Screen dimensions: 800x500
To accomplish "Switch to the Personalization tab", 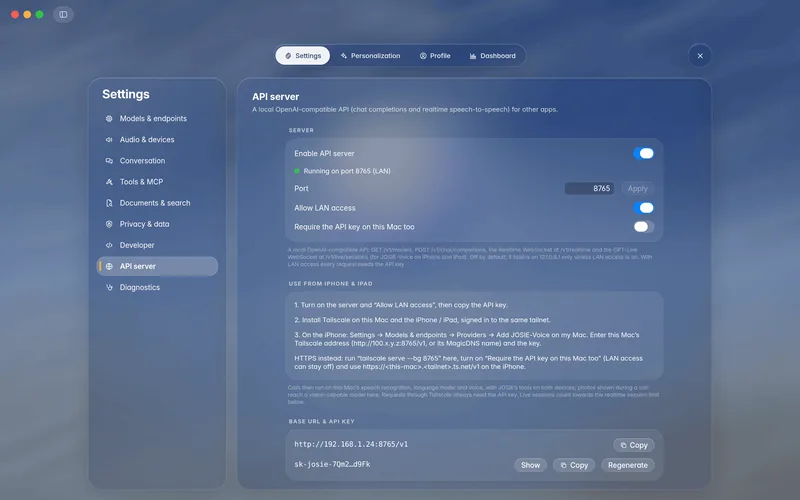I will (370, 56).
